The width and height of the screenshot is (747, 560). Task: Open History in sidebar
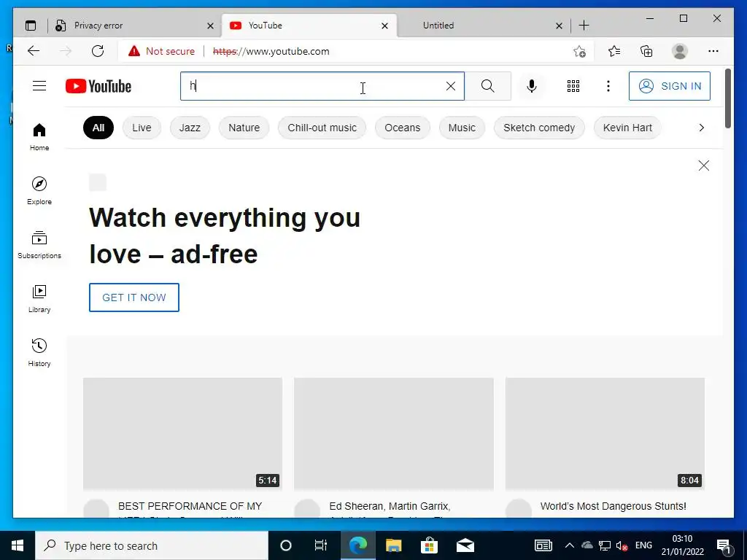tap(39, 352)
